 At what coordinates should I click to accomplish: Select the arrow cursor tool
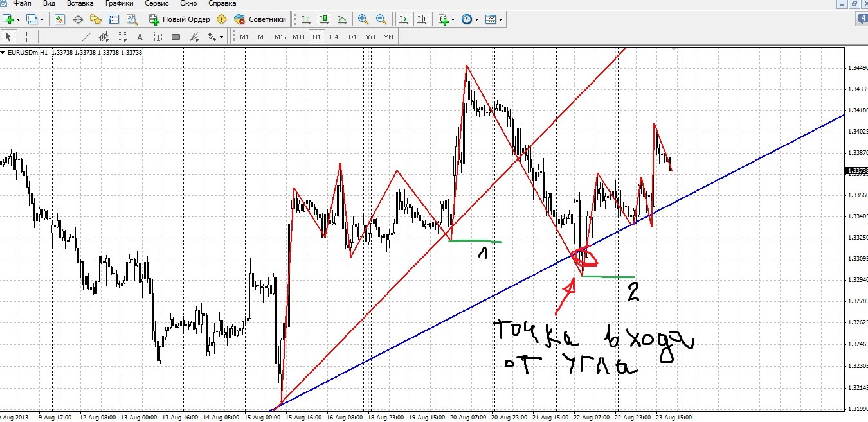[9, 37]
